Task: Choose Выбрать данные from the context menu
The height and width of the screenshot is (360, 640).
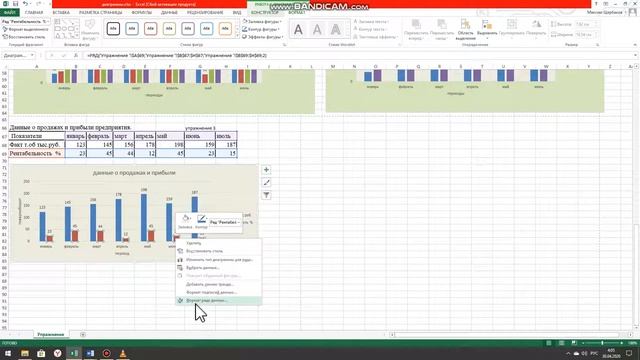Action: [219, 268]
